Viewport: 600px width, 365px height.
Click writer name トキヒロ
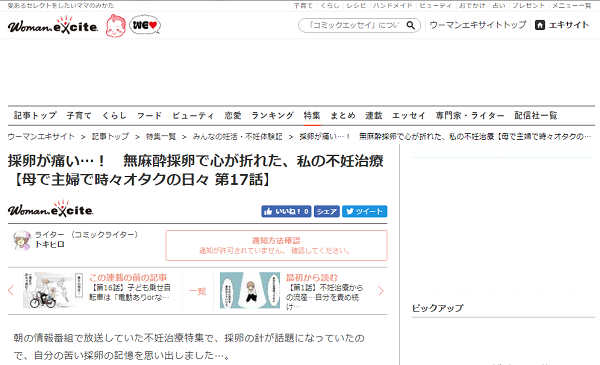pos(50,244)
